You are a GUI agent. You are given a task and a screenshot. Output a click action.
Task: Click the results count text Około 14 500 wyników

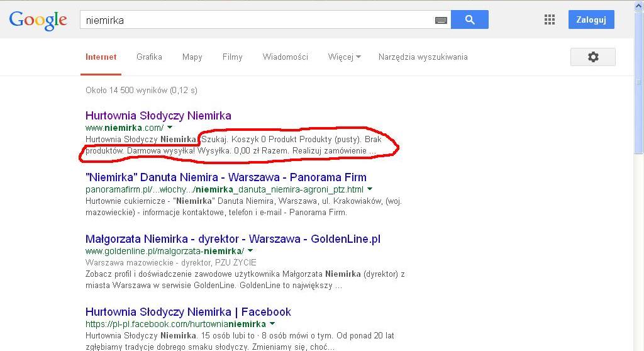(142, 91)
